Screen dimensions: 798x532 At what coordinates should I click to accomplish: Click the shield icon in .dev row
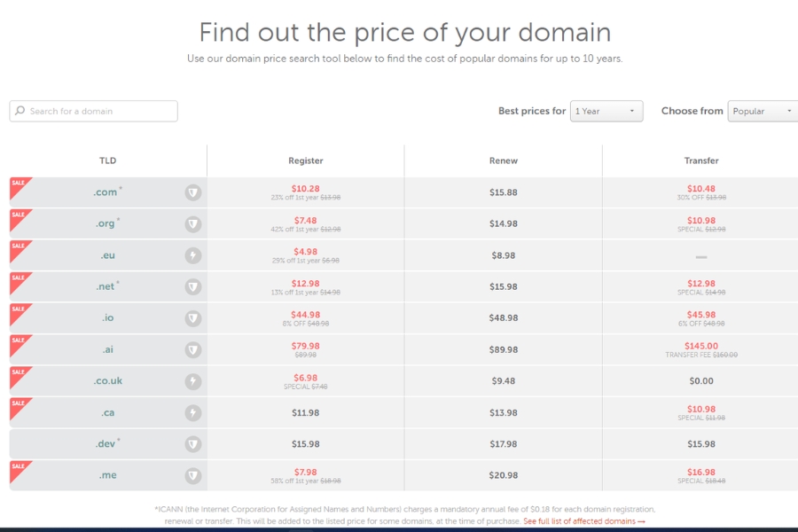point(193,444)
